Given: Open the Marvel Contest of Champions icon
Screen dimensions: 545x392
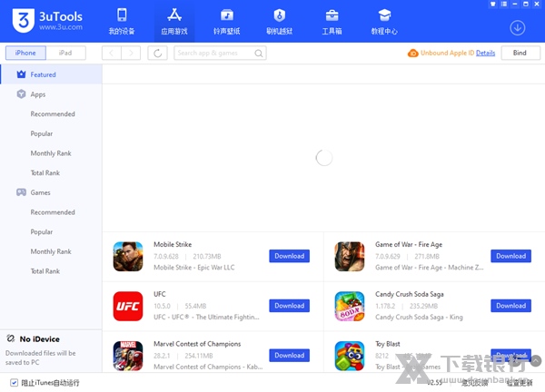Looking at the screenshot, I should [128, 356].
